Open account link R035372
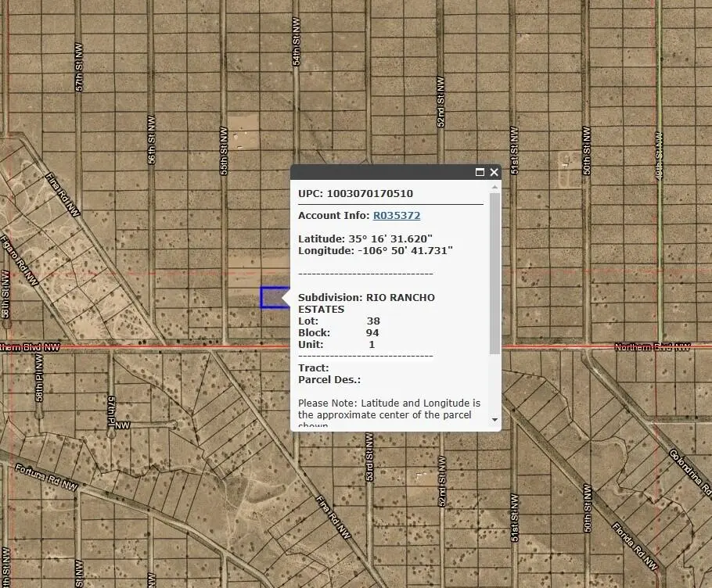 click(396, 216)
